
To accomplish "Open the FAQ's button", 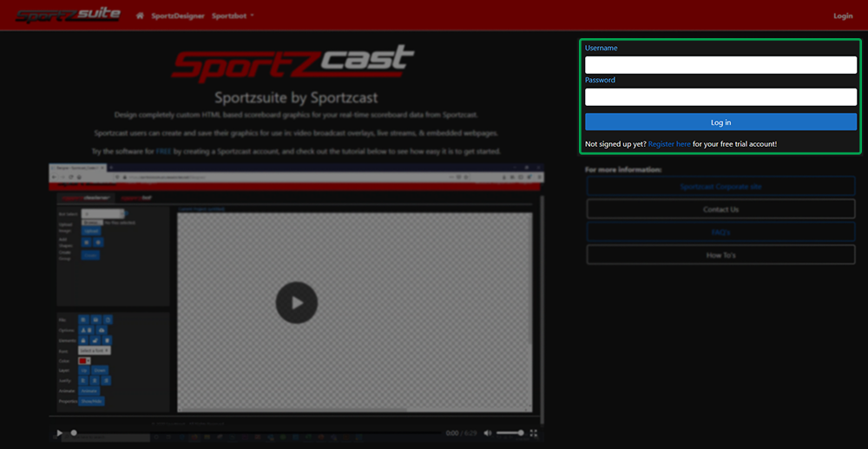I will [720, 233].
